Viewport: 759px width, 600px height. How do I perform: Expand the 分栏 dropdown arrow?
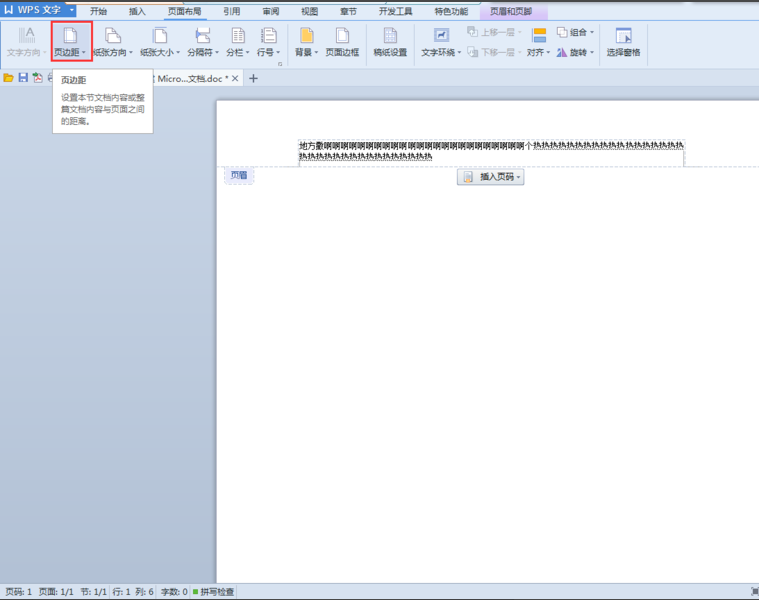pyautogui.click(x=247, y=52)
